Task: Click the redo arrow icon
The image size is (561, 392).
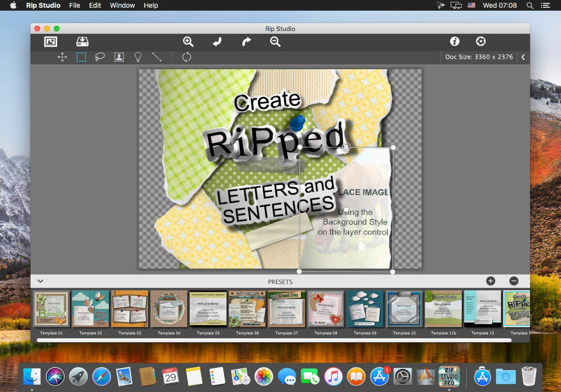Action: click(x=246, y=42)
